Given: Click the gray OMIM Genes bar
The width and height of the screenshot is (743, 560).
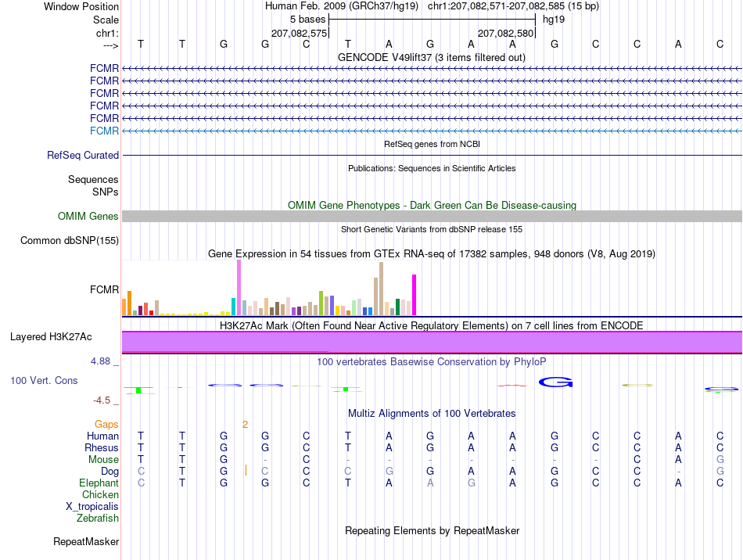Looking at the screenshot, I should pyautogui.click(x=432, y=217).
